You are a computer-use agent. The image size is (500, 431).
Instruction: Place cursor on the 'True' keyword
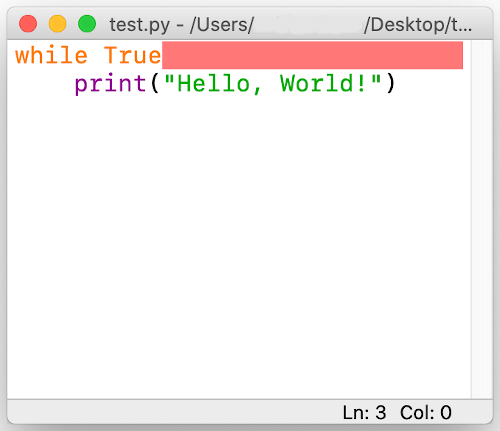pos(133,55)
